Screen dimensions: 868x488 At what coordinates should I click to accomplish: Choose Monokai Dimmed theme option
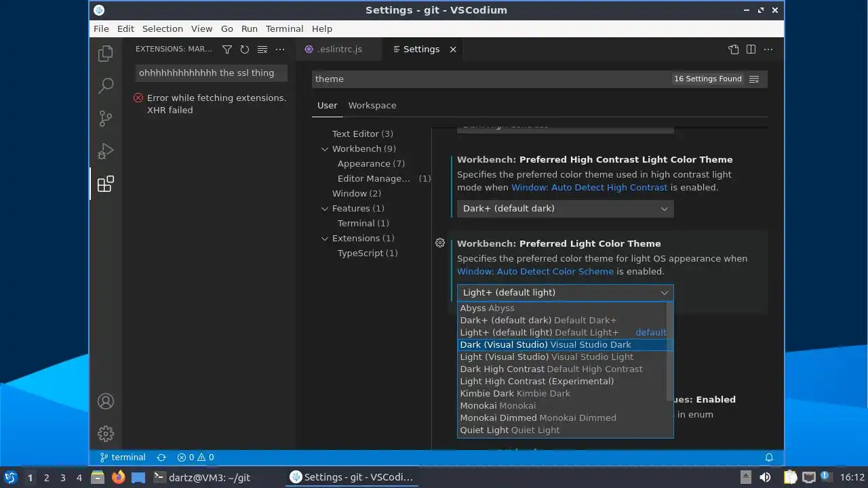click(x=562, y=418)
